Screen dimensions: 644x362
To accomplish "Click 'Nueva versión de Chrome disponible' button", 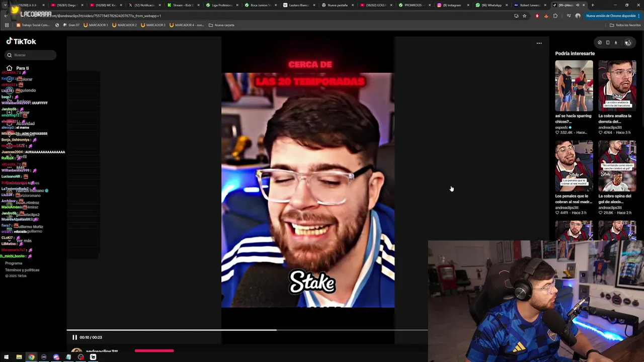I will [613, 16].
